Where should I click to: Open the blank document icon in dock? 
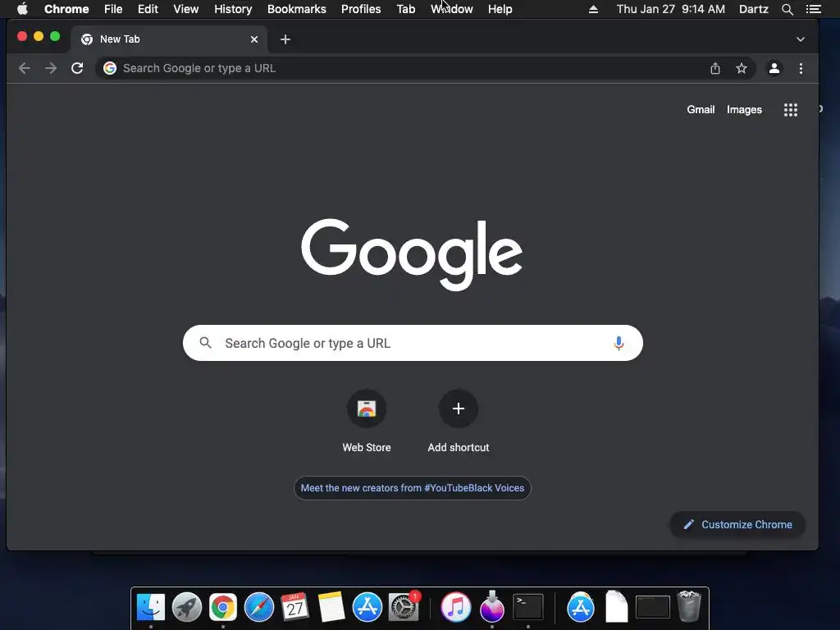(x=617, y=606)
